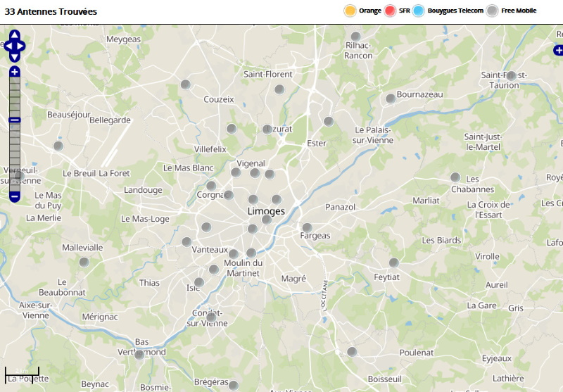Select antenna marker beside Brégéras
The height and width of the screenshot is (392, 563).
point(234,386)
